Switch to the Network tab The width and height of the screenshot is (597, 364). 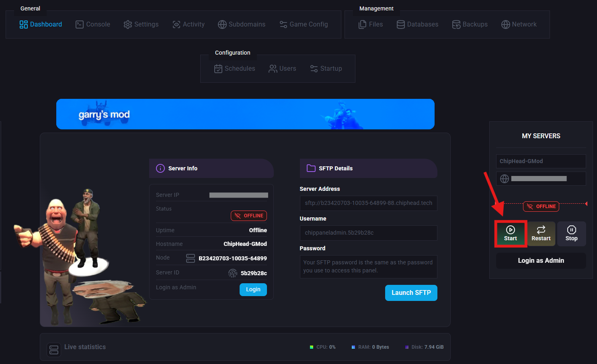[x=519, y=25]
